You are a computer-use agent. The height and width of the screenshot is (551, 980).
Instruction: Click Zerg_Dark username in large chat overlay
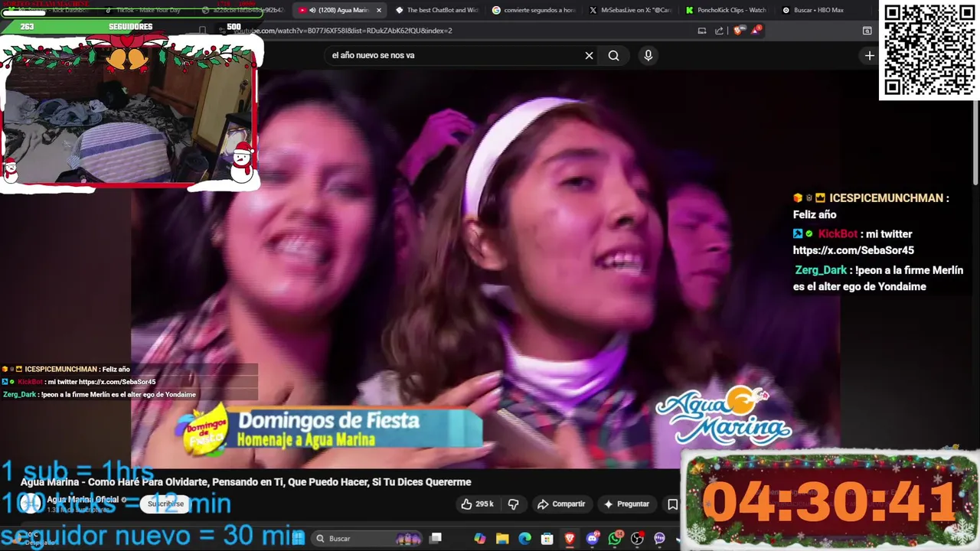821,270
